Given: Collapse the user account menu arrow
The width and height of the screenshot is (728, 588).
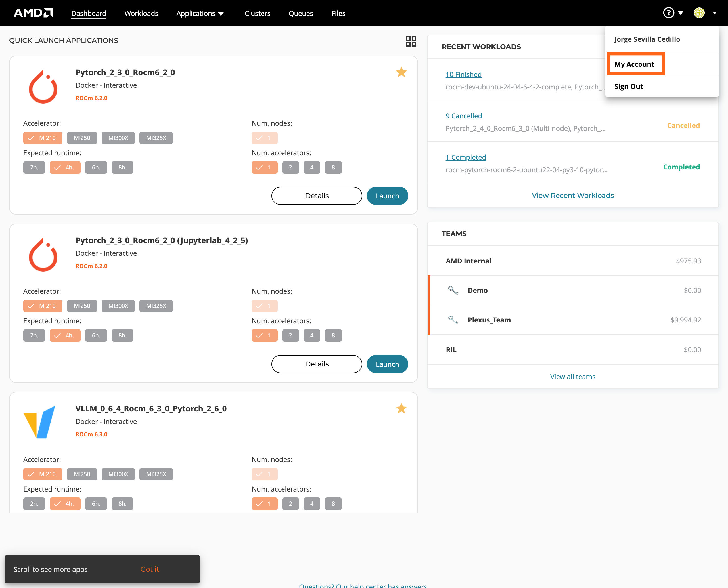Looking at the screenshot, I should point(714,13).
